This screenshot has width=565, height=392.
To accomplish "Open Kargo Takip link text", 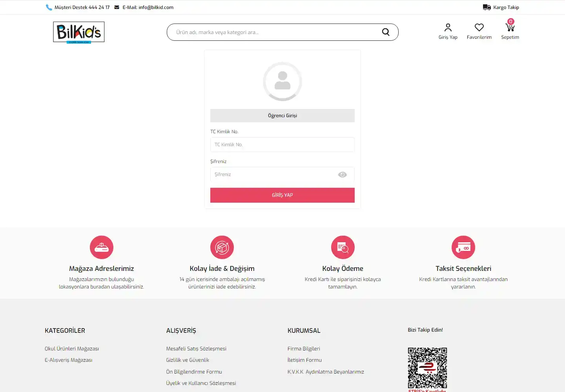I will point(506,7).
